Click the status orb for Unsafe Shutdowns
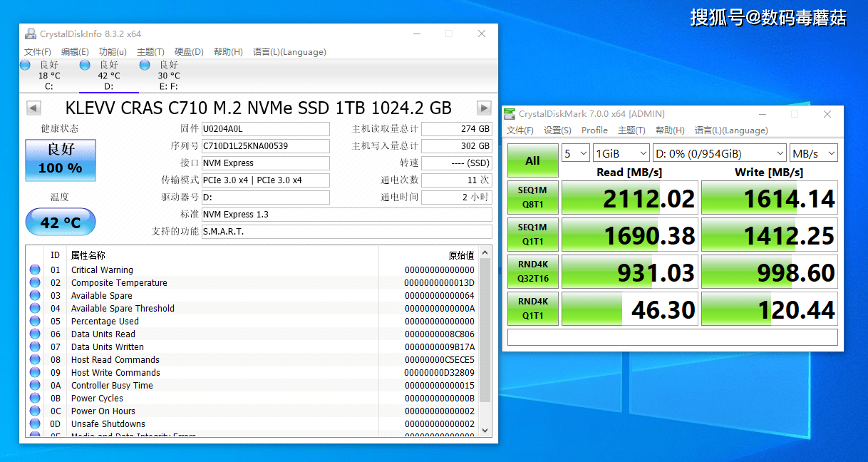The width and height of the screenshot is (868, 462). [x=35, y=424]
